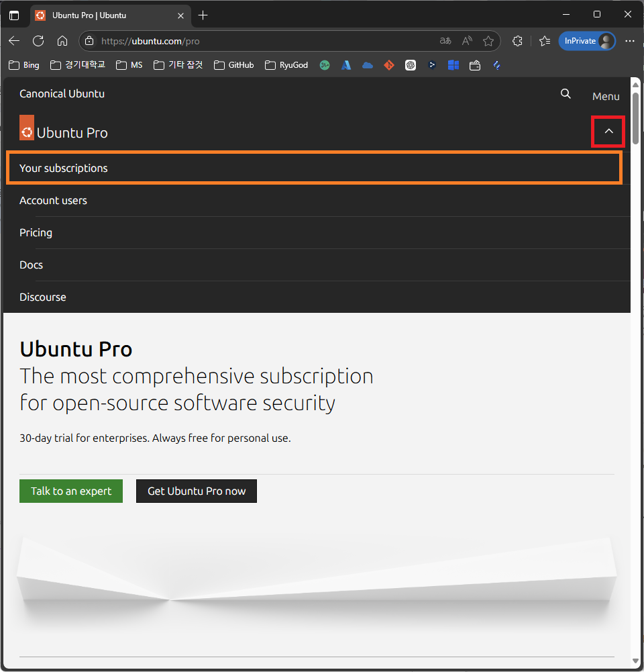This screenshot has height=672, width=644.
Task: Refresh the page
Action: coord(38,41)
